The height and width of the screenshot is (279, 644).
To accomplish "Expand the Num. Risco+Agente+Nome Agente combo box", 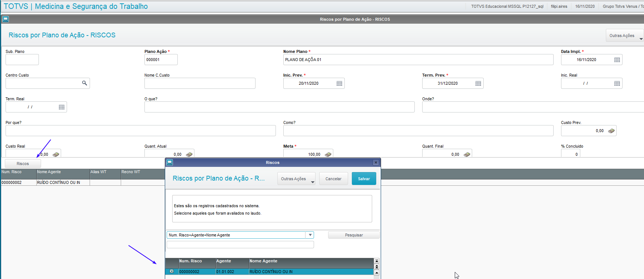I will pyautogui.click(x=310, y=235).
